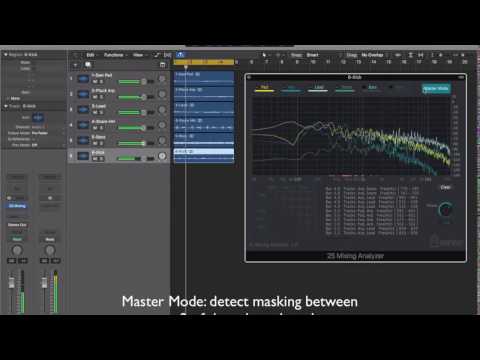Open the Snap Smart dropdown
The width and height of the screenshot is (480, 360).
click(x=312, y=55)
